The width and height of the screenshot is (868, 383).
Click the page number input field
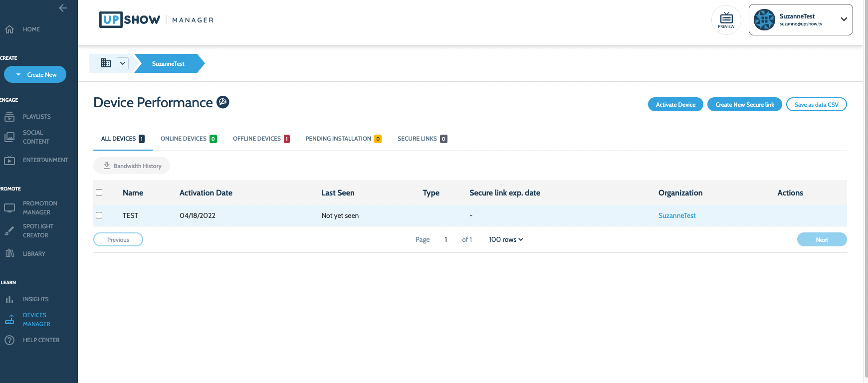(x=446, y=240)
